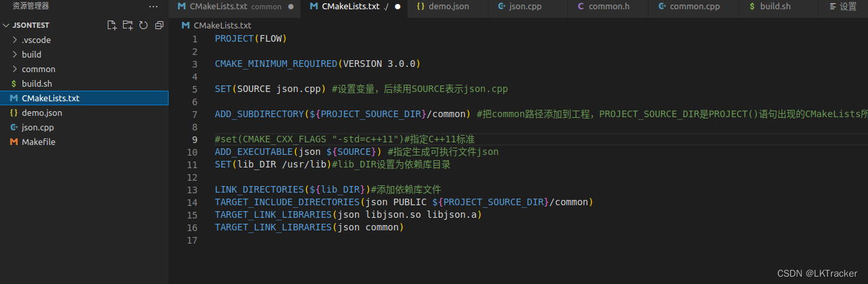Click libjson.so on line 15
The height and width of the screenshot is (284, 868).
[x=393, y=215]
